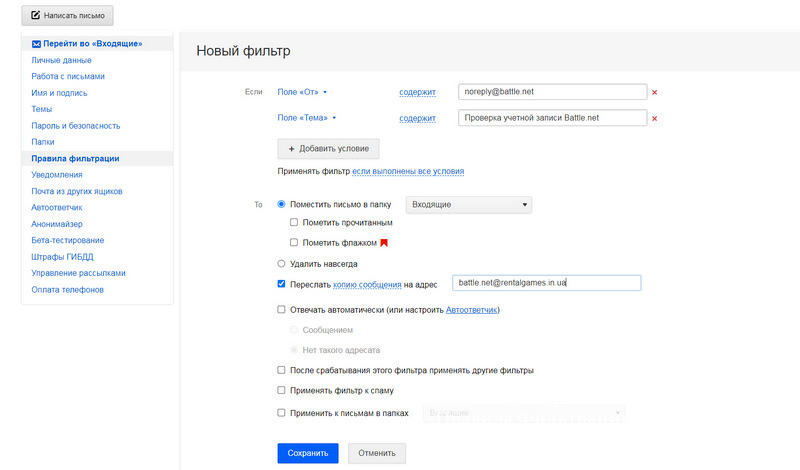Screen dimensions: 800x470
Task: Expand the Поле «От» field selector
Action: (x=307, y=92)
